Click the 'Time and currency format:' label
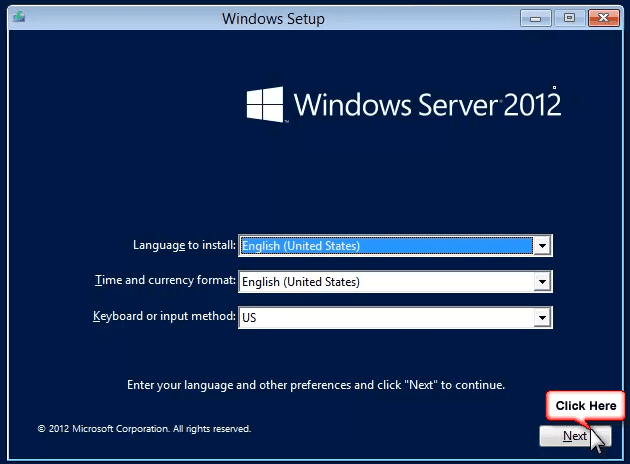 tap(165, 280)
